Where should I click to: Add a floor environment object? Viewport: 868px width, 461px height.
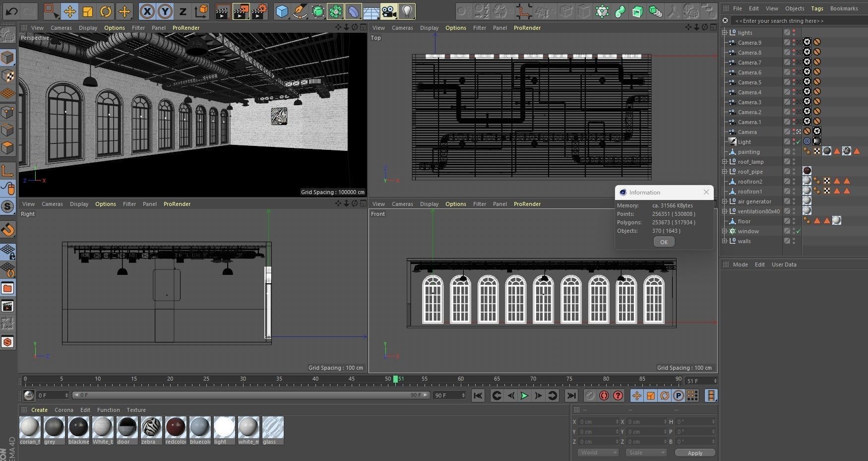372,11
